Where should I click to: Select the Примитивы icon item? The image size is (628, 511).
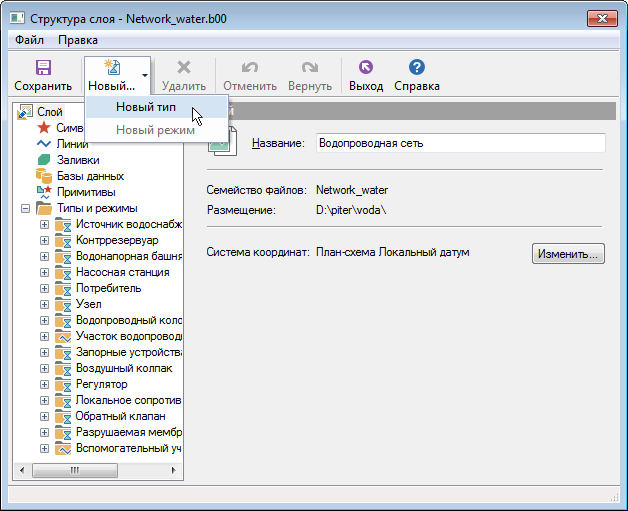point(44,192)
